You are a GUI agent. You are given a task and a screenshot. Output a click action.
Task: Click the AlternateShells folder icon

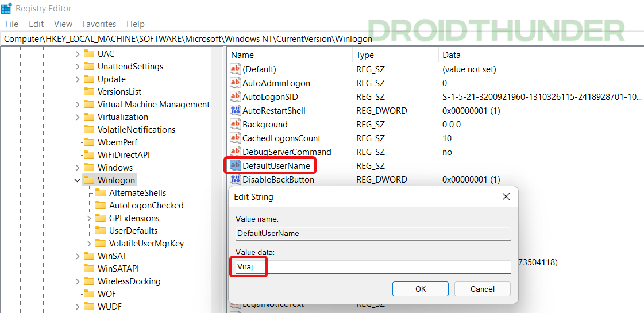(100, 192)
